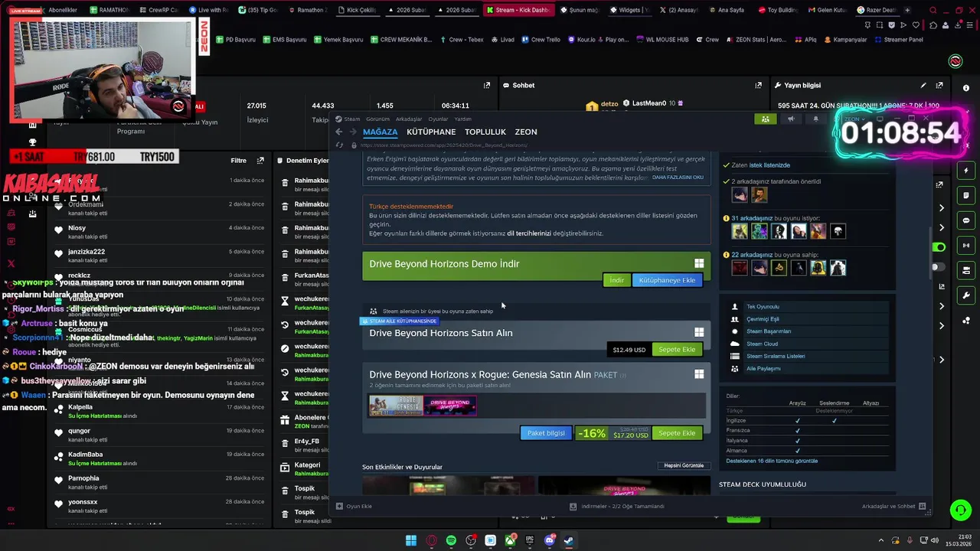This screenshot has height=551, width=980.
Task: Delete the first Rahimakbu moderation entry
Action: [285, 183]
